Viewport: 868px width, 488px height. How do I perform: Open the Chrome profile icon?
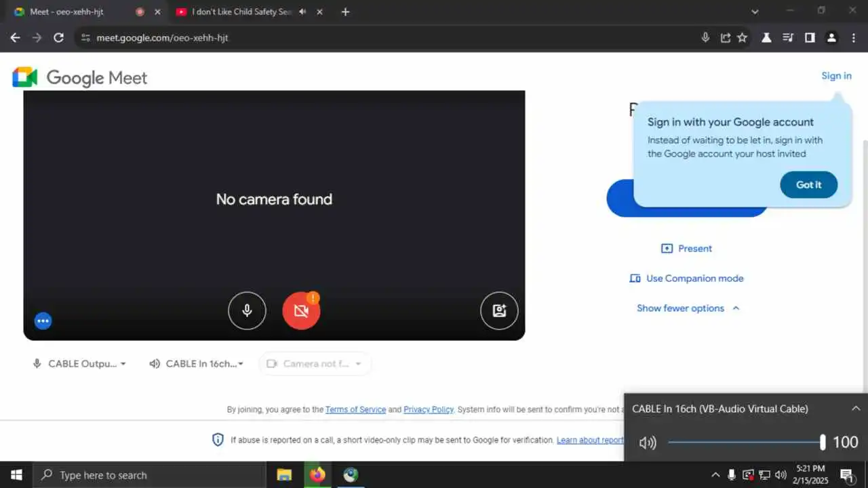(831, 38)
